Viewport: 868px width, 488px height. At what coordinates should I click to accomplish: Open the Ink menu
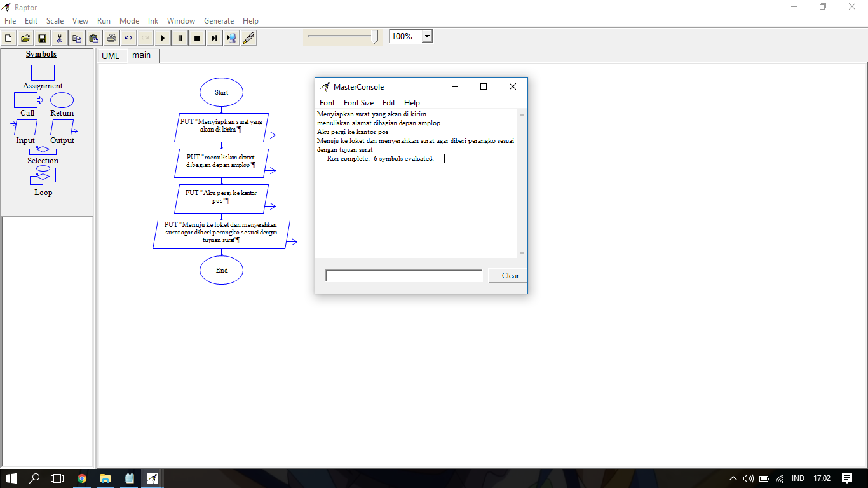(153, 21)
